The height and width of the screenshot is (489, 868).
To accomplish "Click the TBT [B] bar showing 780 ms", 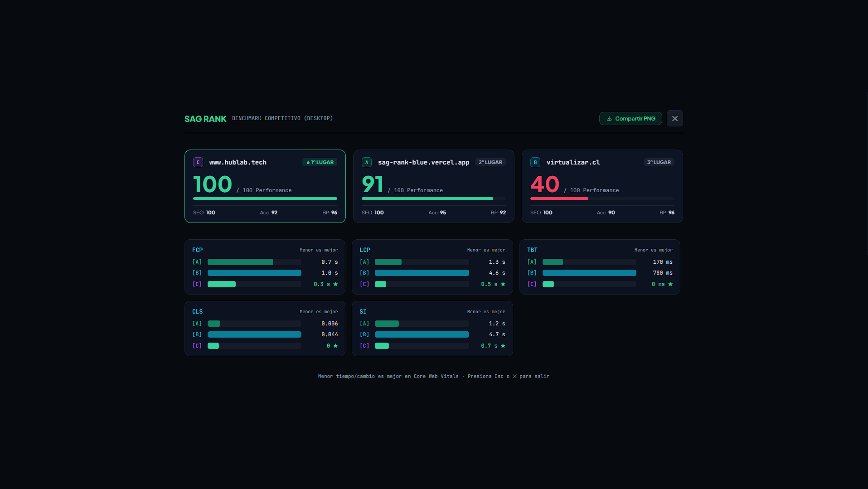I will coord(589,273).
